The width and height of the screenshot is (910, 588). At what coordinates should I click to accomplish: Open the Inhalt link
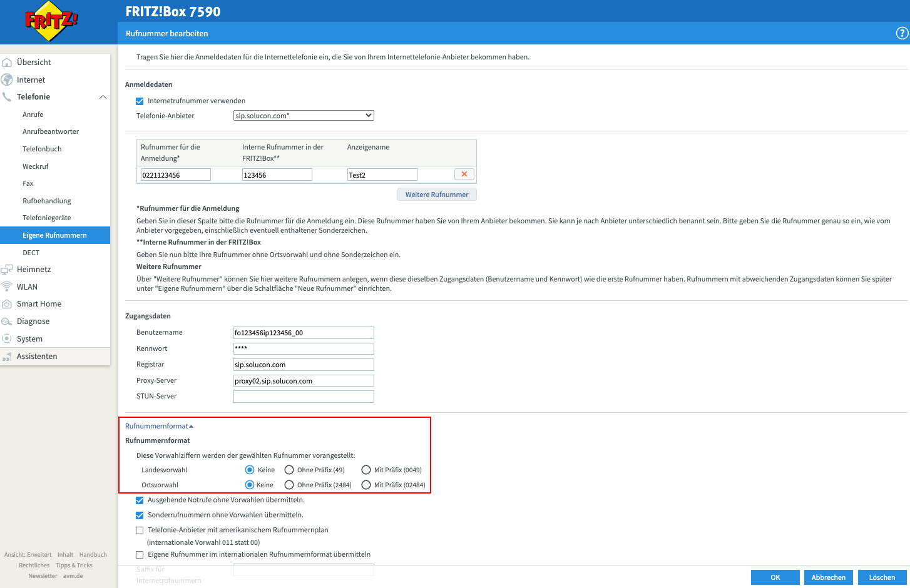point(65,555)
